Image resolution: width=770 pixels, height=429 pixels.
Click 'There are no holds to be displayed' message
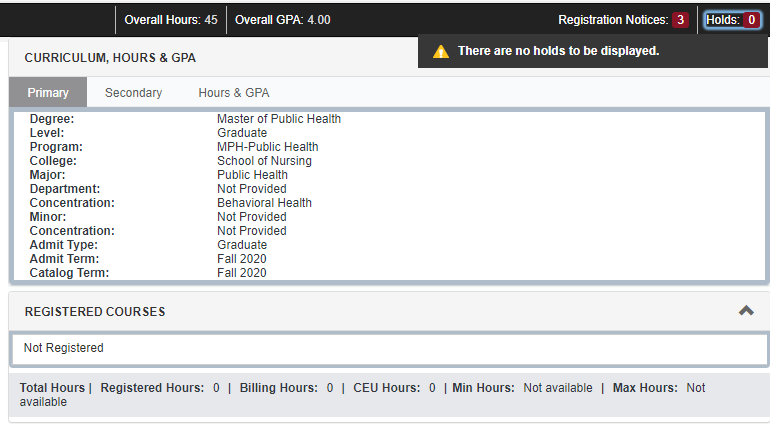[x=558, y=51]
